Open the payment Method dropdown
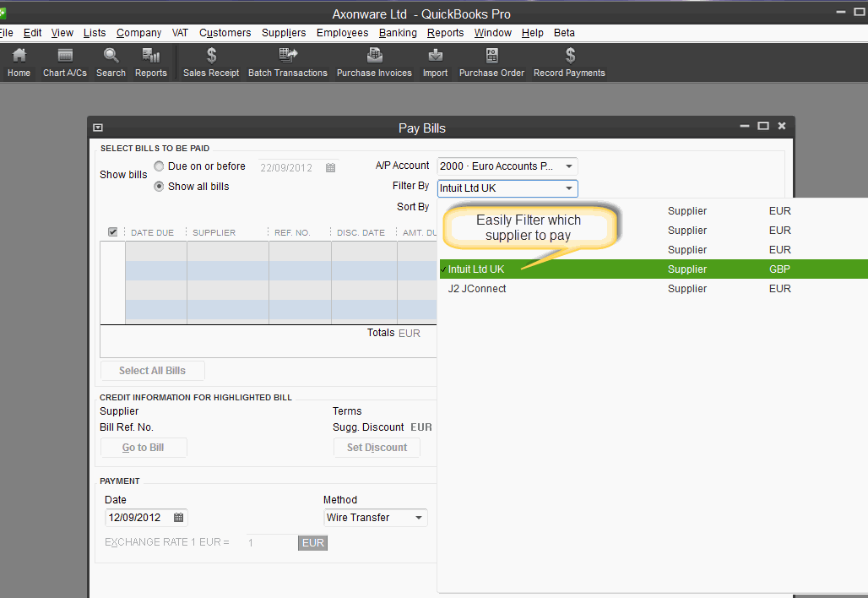868x598 pixels. coord(419,518)
